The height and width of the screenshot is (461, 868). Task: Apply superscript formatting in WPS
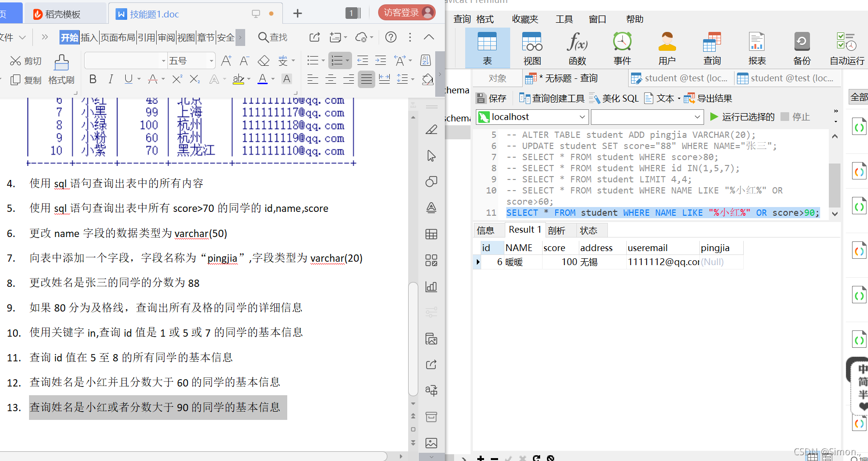(177, 79)
